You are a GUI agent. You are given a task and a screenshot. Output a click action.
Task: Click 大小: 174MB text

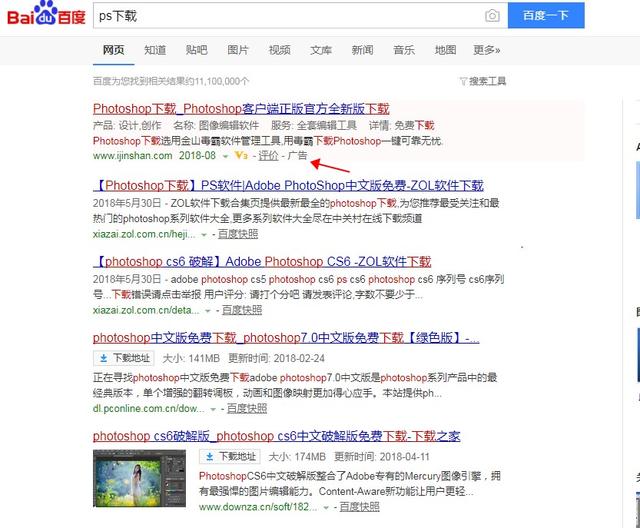pyautogui.click(x=297, y=456)
